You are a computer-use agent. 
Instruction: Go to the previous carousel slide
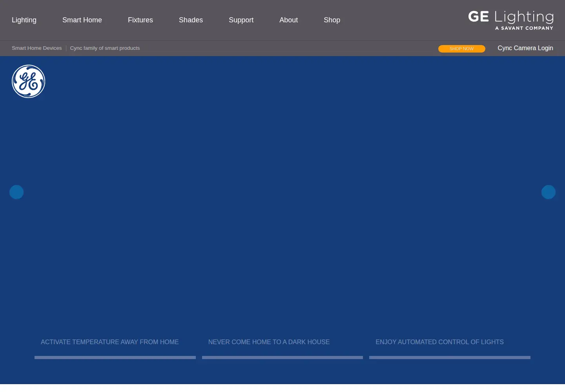pos(16,192)
